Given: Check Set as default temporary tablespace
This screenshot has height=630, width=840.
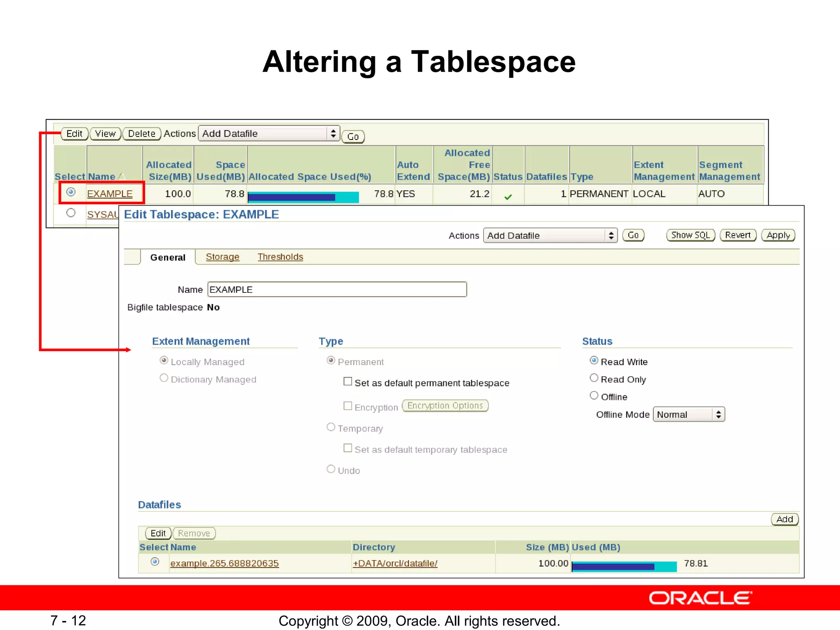Looking at the screenshot, I should pyautogui.click(x=348, y=448).
